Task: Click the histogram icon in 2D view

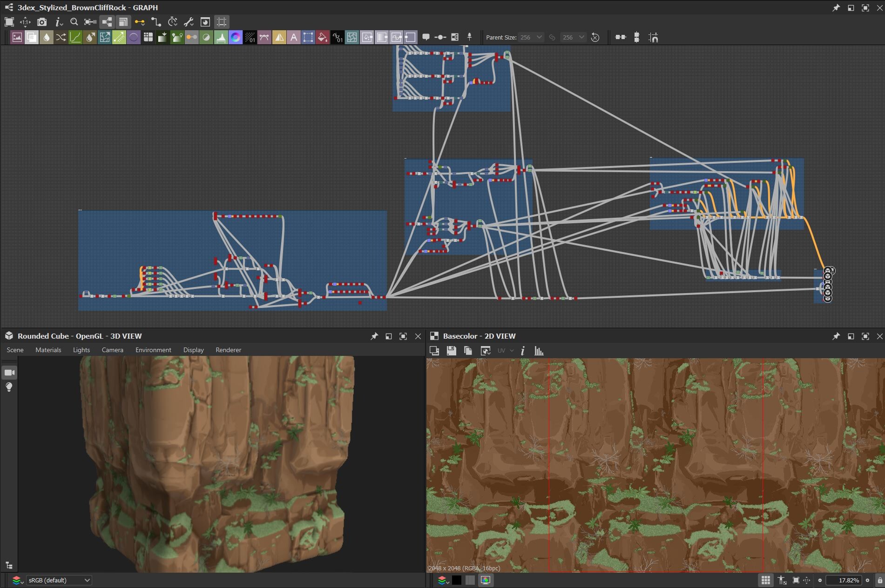Action: tap(539, 351)
